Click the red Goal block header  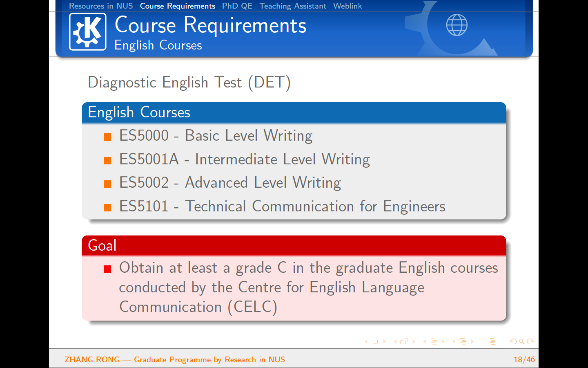click(102, 245)
